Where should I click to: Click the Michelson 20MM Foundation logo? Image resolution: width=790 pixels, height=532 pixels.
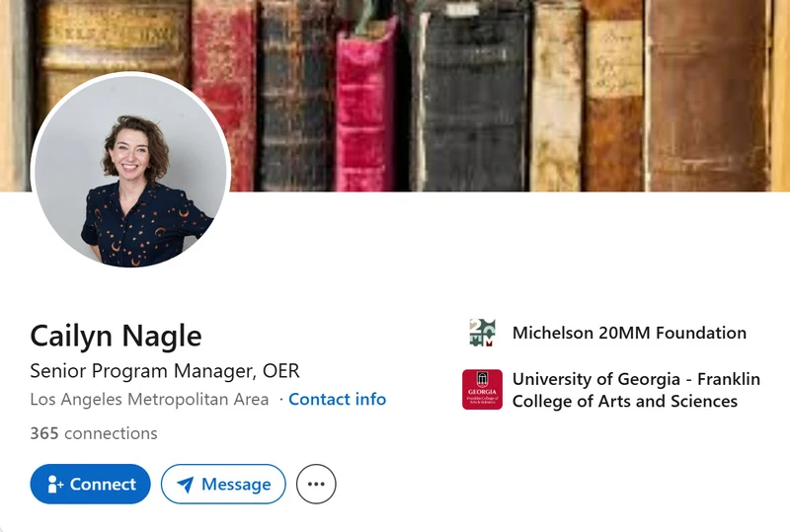click(x=482, y=333)
